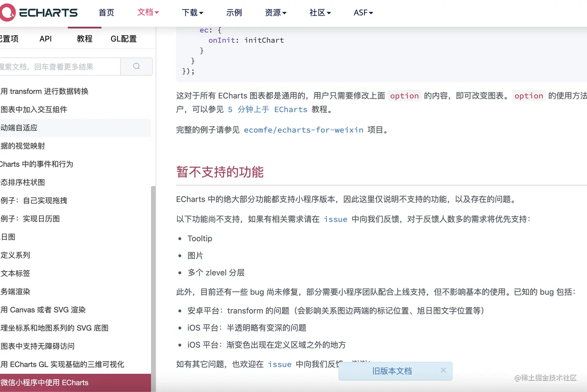This screenshot has width=587, height=392.
Task: Click the 安卓平台：transform 的问题 bullet
Action: click(336, 311)
